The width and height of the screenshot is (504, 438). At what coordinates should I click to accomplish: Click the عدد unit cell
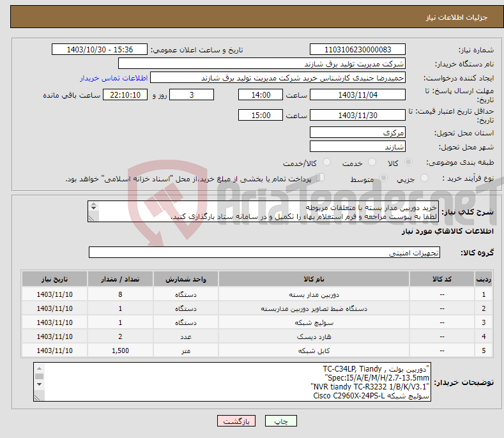(x=186, y=336)
